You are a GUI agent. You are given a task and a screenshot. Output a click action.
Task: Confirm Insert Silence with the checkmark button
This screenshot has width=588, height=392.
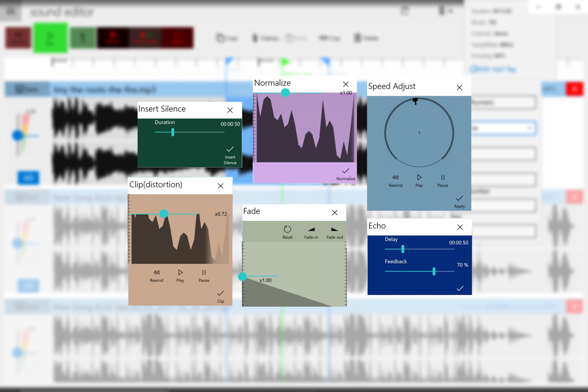230,149
